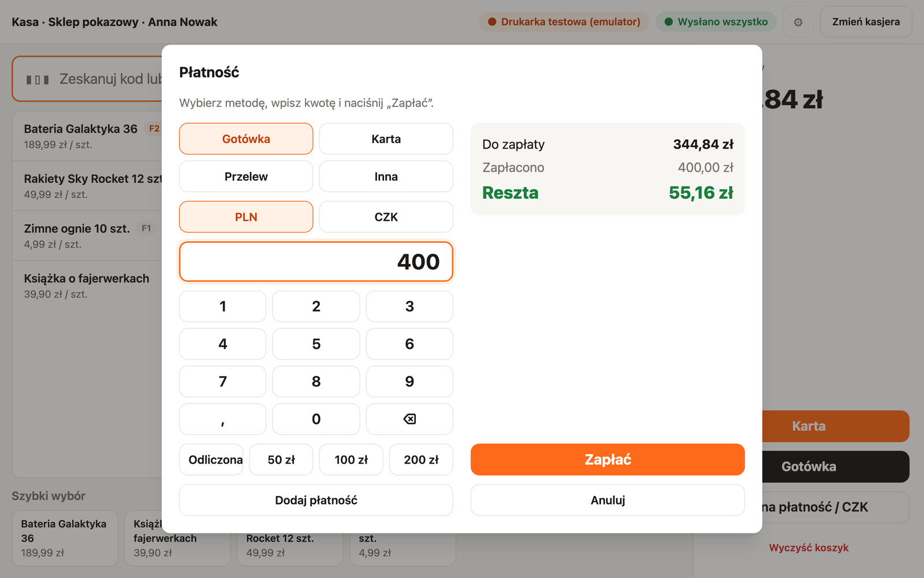Select Karta payment method
924x578 pixels.
point(386,139)
